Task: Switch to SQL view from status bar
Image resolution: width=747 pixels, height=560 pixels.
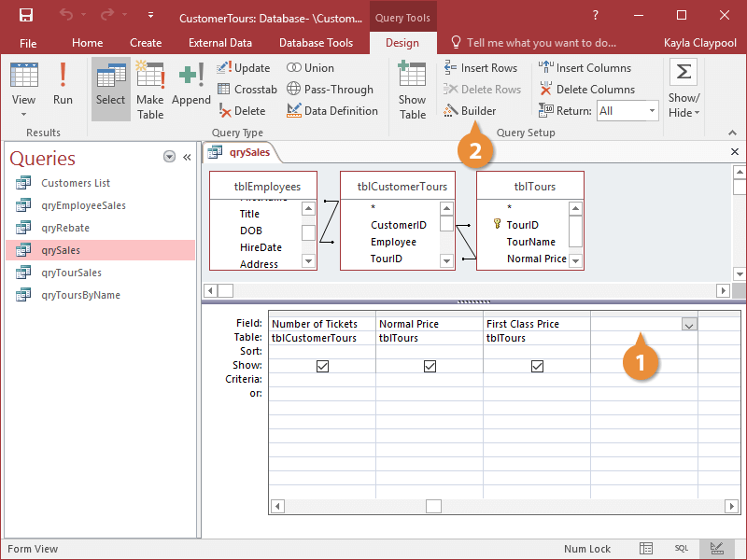Action: pos(682,548)
